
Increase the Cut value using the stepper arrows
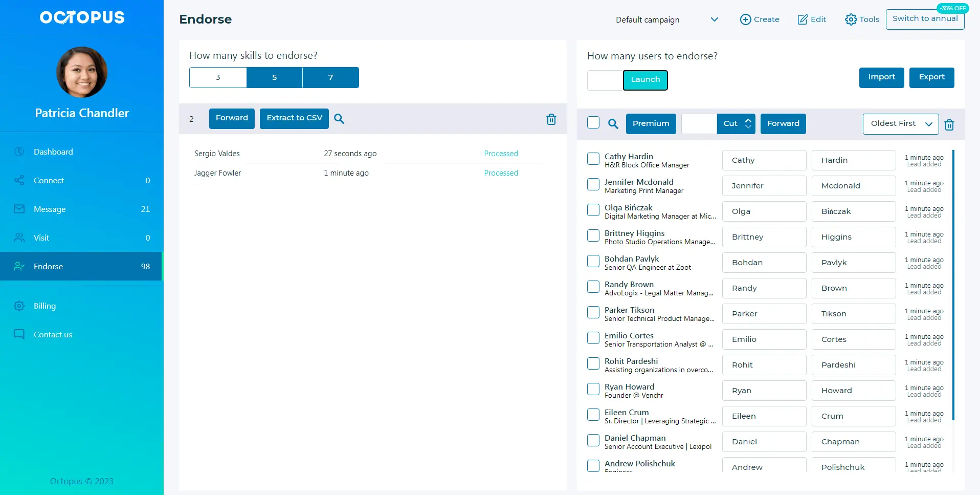click(748, 120)
